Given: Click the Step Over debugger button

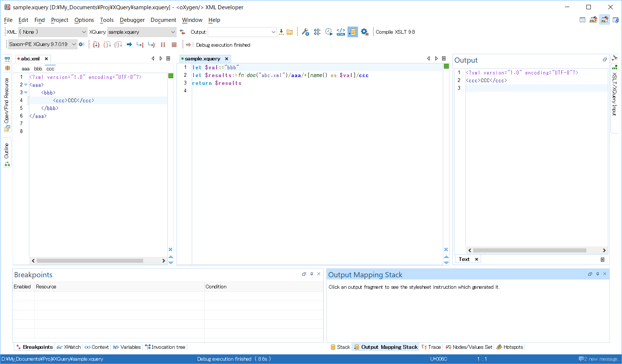Looking at the screenshot, I should [x=107, y=45].
